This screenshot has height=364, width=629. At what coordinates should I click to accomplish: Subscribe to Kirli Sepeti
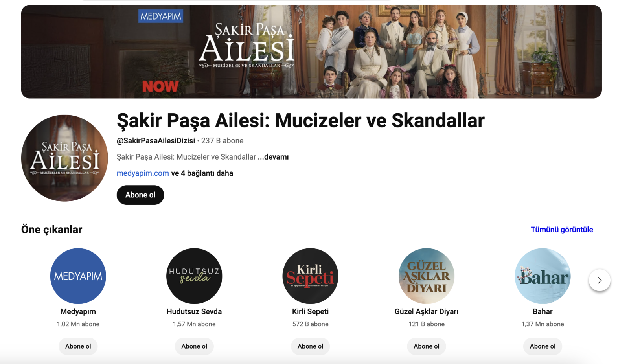click(x=310, y=346)
